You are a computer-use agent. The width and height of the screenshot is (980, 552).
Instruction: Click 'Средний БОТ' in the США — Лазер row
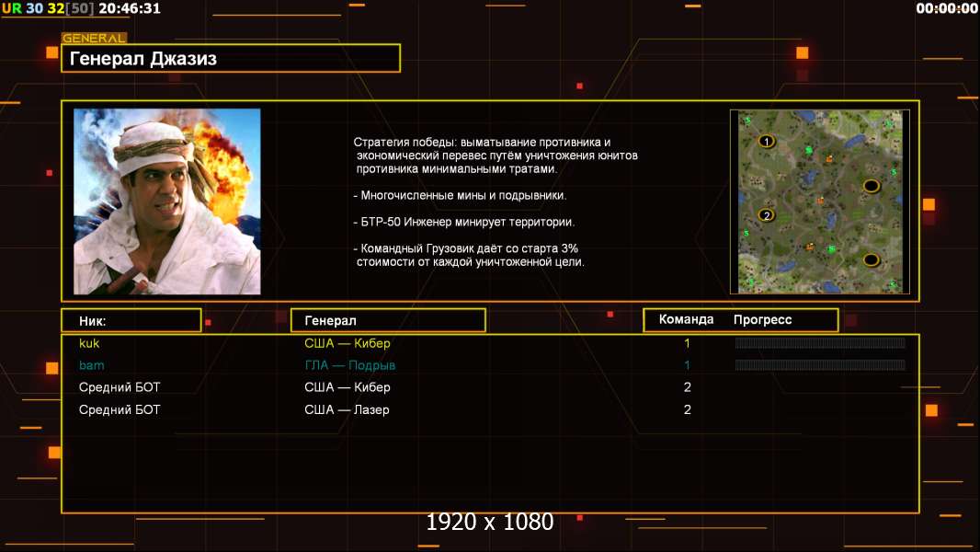[x=120, y=410]
